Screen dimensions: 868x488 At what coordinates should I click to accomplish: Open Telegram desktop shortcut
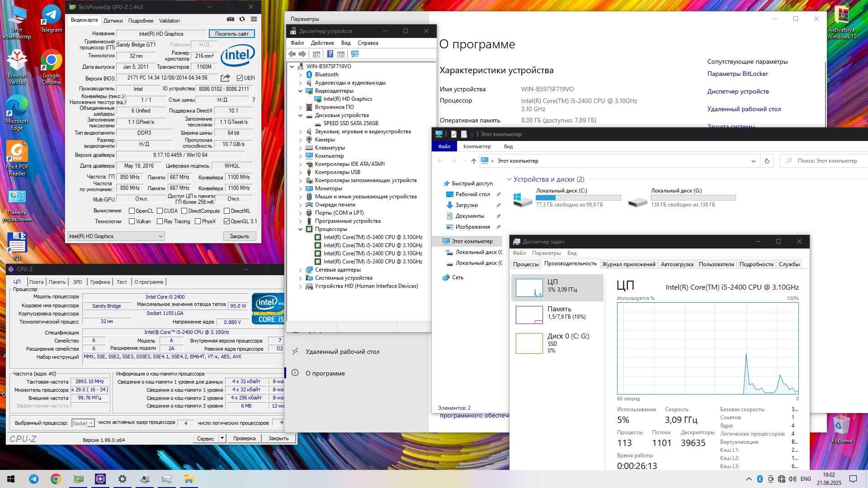click(52, 19)
